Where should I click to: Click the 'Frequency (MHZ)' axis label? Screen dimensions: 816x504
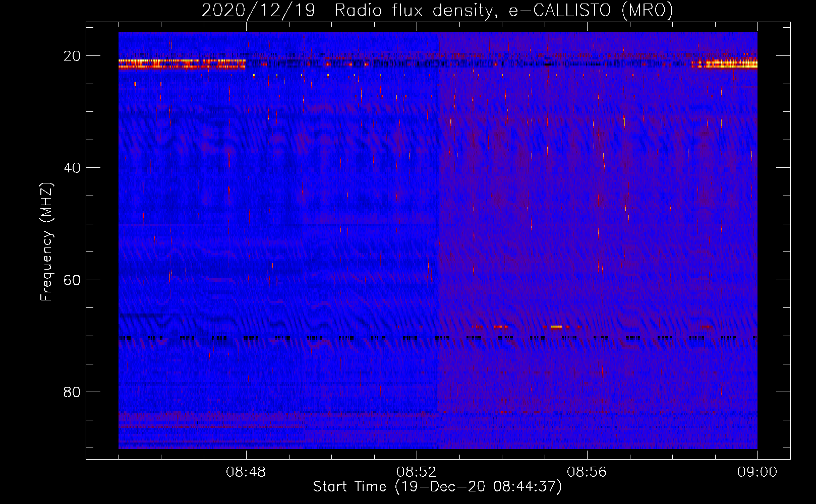tap(46, 242)
